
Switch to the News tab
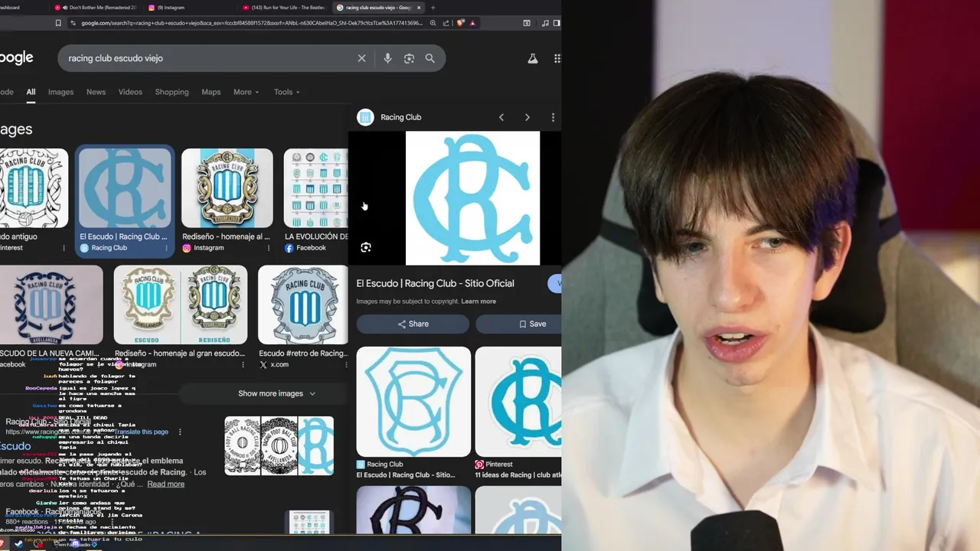click(96, 92)
